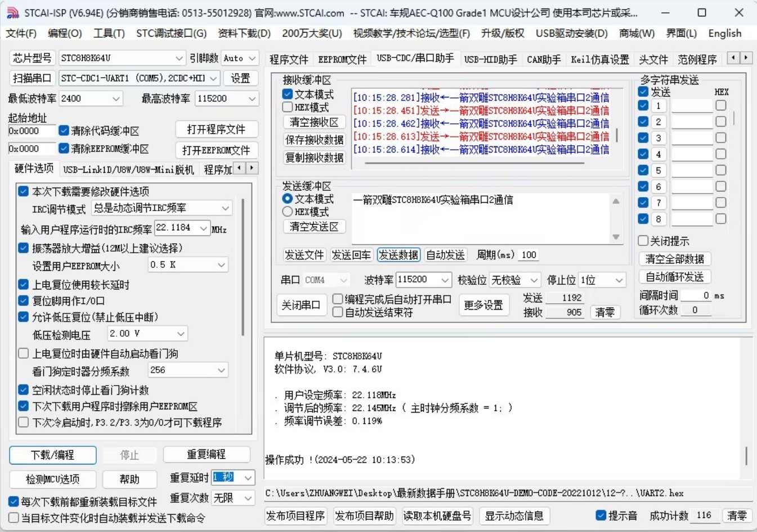Open 校验位 无校验 dropdown

click(515, 280)
